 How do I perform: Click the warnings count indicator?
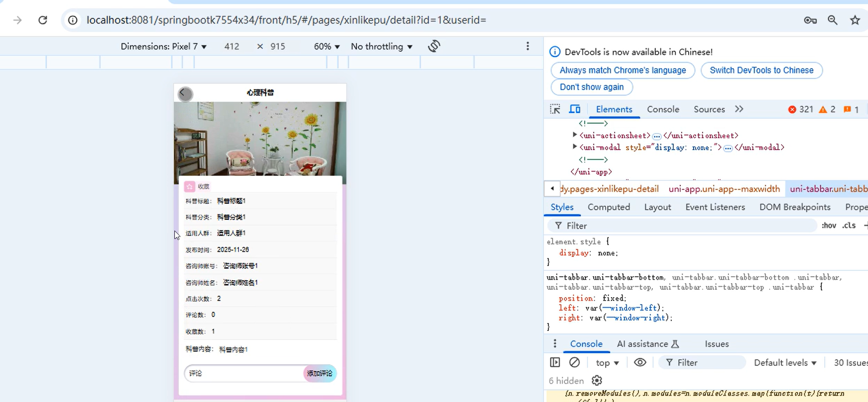[827, 109]
